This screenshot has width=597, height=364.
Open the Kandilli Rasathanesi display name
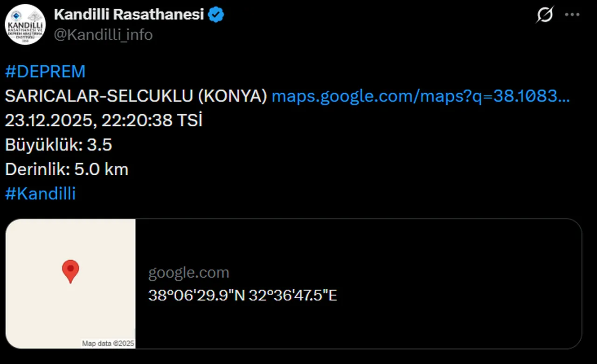[129, 15]
